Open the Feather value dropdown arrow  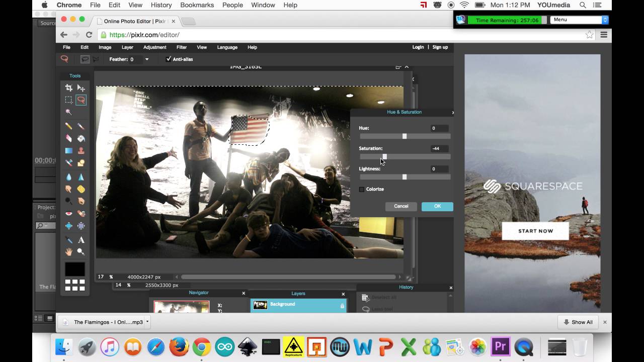click(x=147, y=59)
